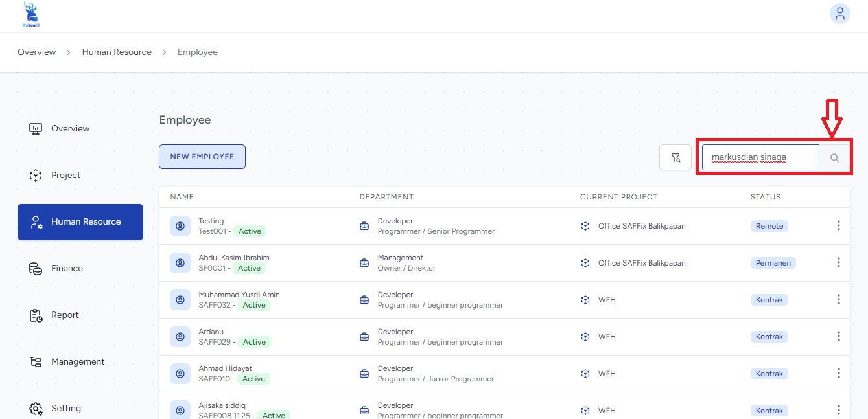This screenshot has height=419, width=868.
Task: Click the NEW EMPLOYEE button
Action: [x=202, y=157]
